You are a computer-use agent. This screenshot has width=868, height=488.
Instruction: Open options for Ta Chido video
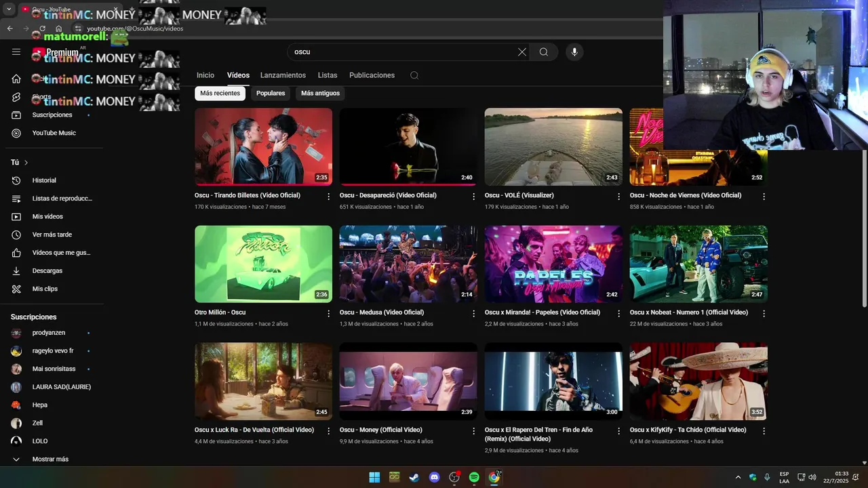764,431
